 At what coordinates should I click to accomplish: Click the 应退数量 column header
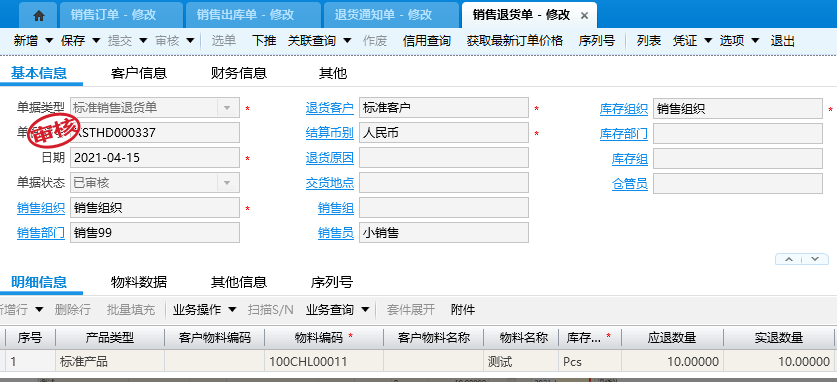(672, 338)
